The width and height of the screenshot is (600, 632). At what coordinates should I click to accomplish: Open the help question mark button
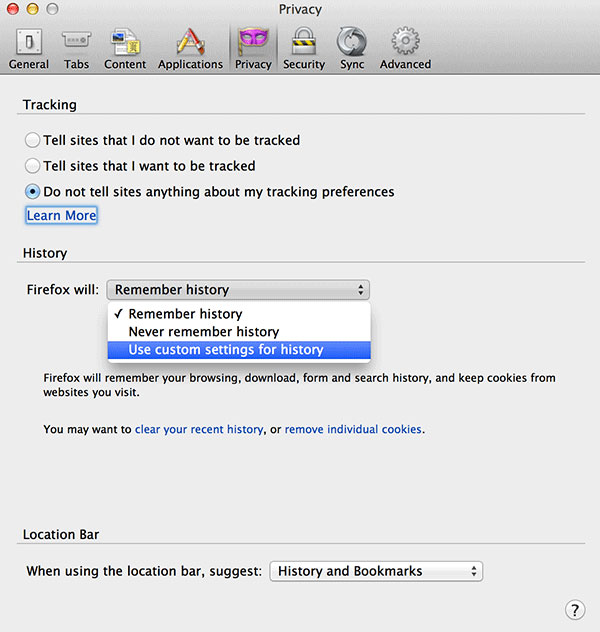575,610
